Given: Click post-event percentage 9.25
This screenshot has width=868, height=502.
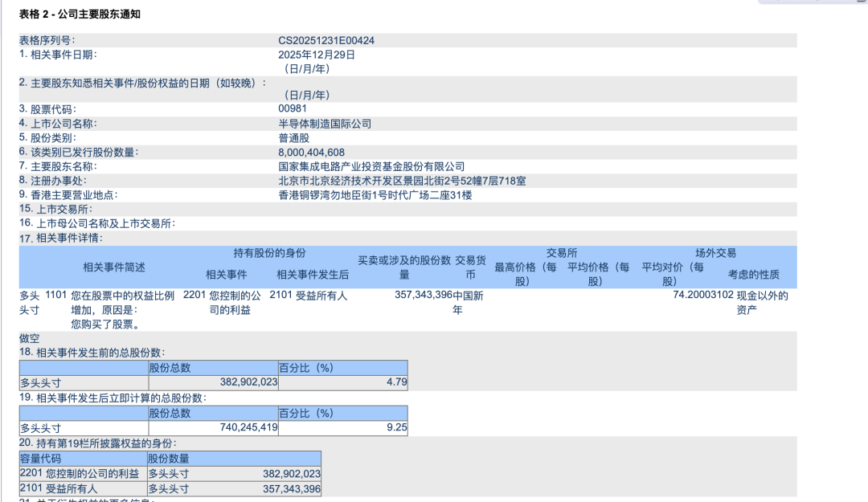Looking at the screenshot, I should (x=397, y=427).
